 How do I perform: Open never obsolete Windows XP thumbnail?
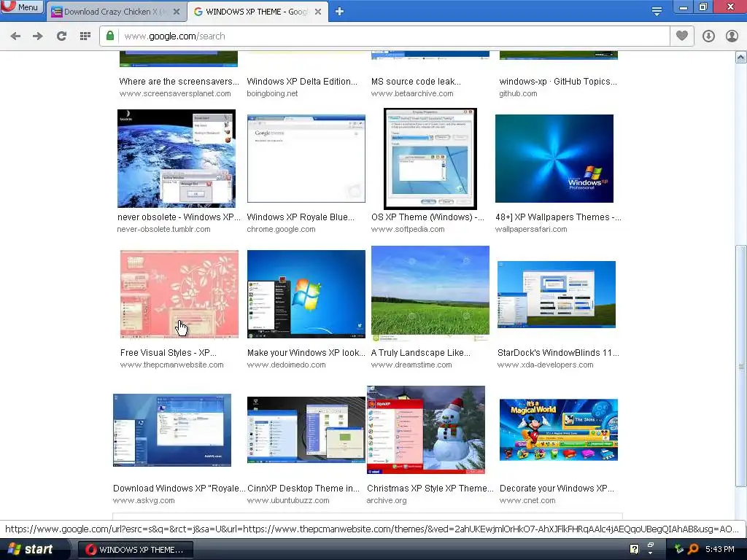pos(177,158)
